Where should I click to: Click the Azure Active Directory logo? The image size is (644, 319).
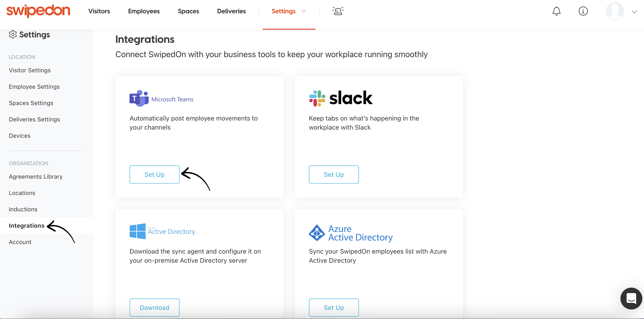[351, 233]
